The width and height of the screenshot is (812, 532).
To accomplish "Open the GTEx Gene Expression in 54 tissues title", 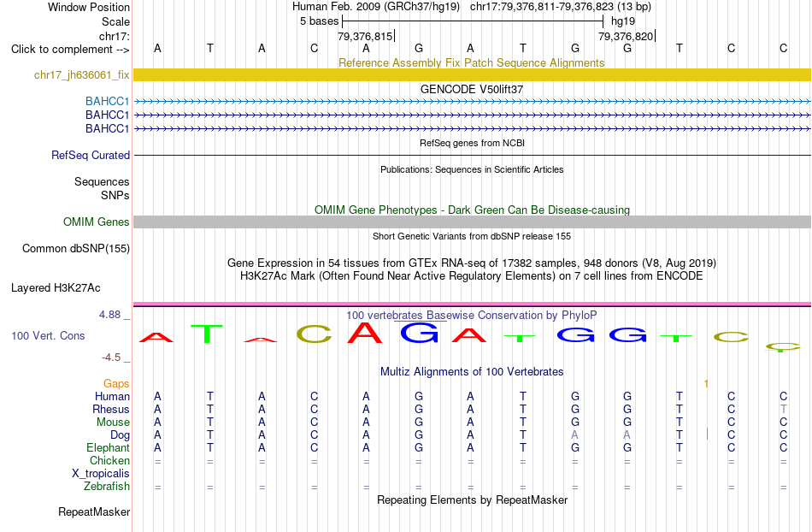I will [x=472, y=263].
